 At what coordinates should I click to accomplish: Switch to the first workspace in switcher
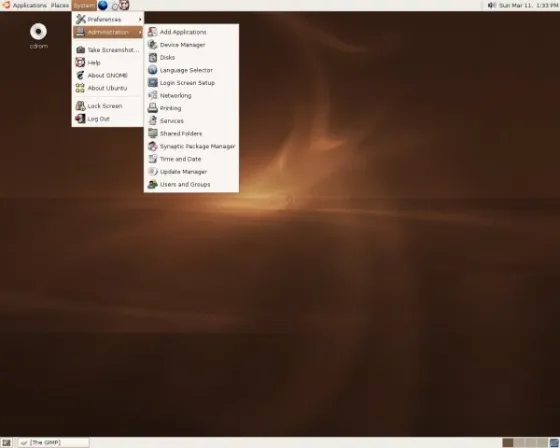(508, 443)
